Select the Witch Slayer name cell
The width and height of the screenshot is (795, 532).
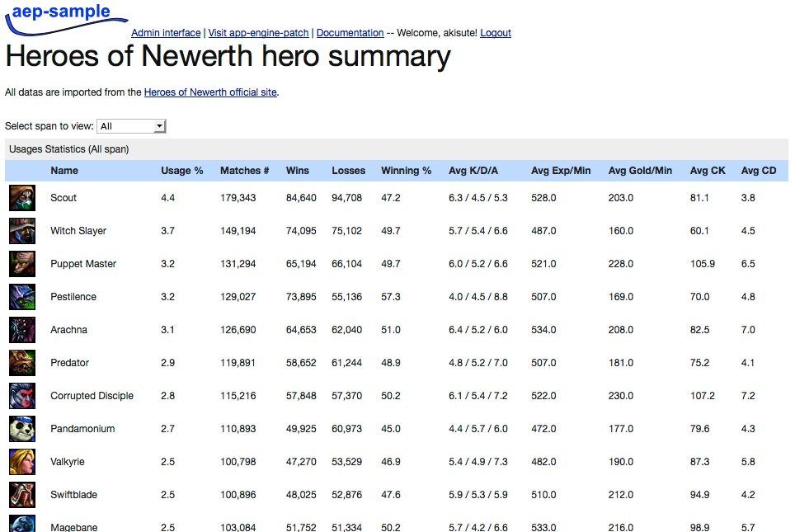coord(78,231)
